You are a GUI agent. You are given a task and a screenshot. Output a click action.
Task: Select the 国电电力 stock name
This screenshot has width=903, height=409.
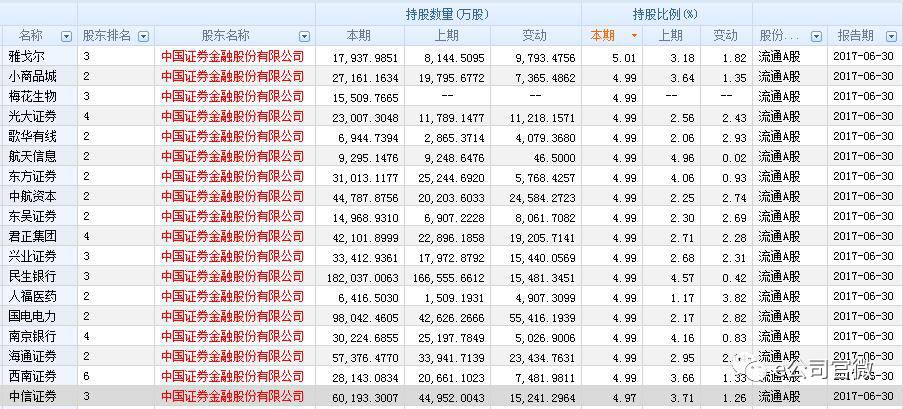tap(33, 316)
